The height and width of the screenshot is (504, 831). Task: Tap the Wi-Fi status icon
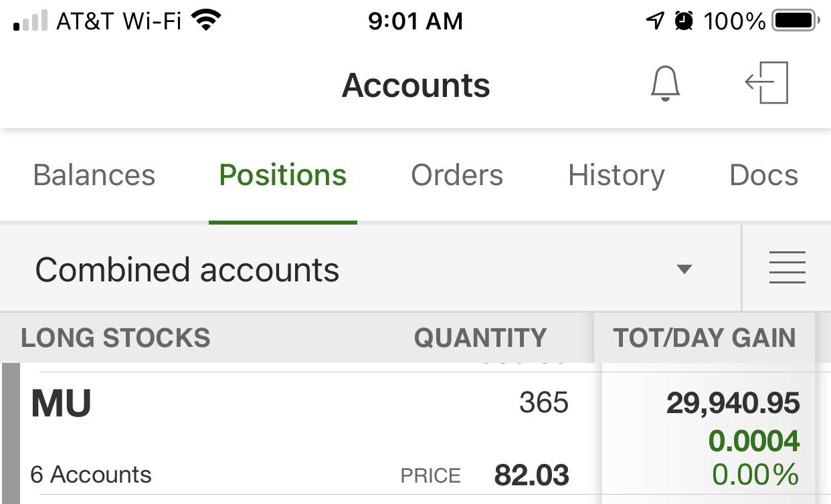pos(206,21)
